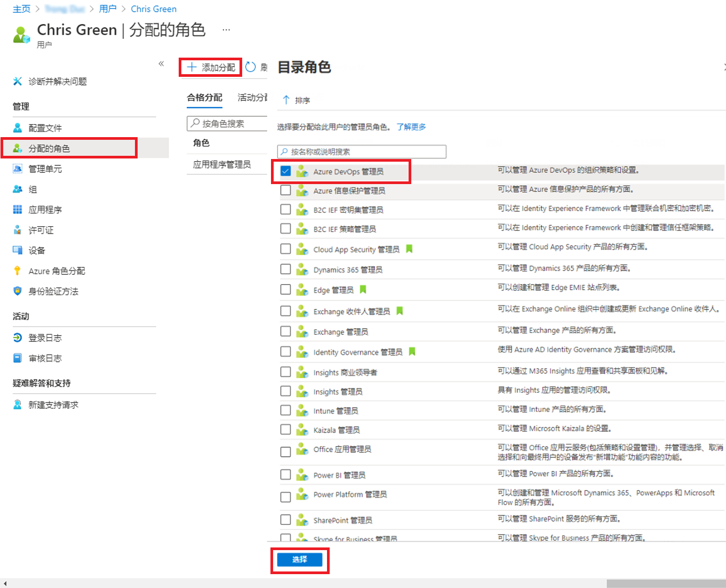Click the 新建支持请求 support icon
The width and height of the screenshot is (726, 588).
(18, 404)
